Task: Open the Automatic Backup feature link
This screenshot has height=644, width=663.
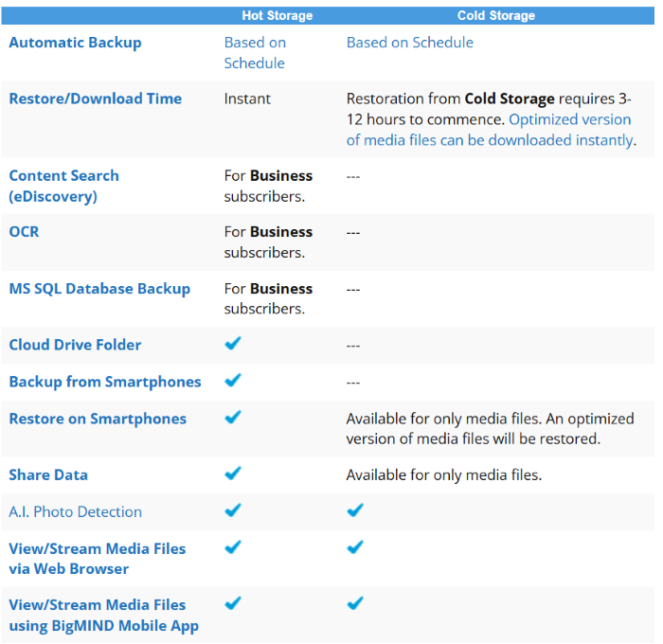Action: pos(75,43)
